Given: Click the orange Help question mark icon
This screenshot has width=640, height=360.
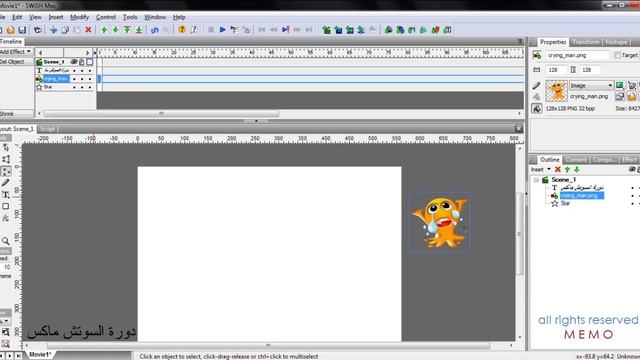Looking at the screenshot, I should tap(182, 30).
